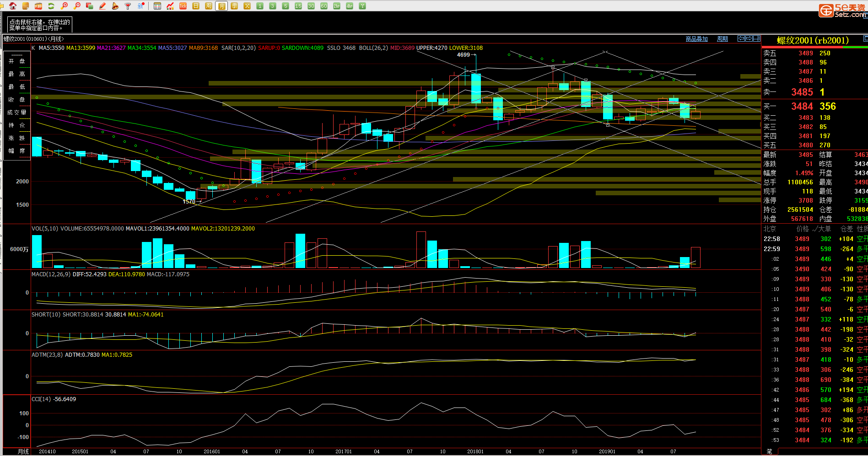This screenshot has height=456, width=868.
Task: Click the green refresh arrows icon
Action: pyautogui.click(x=51, y=6)
